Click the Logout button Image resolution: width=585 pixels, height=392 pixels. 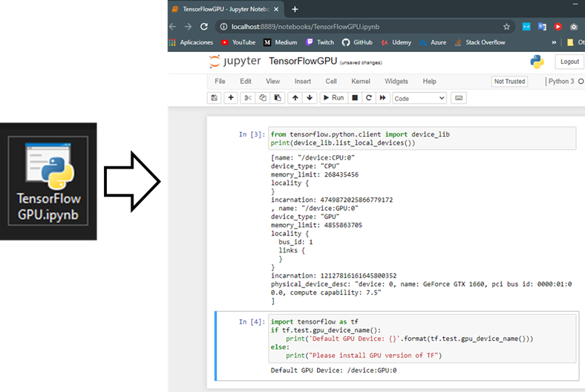click(569, 62)
